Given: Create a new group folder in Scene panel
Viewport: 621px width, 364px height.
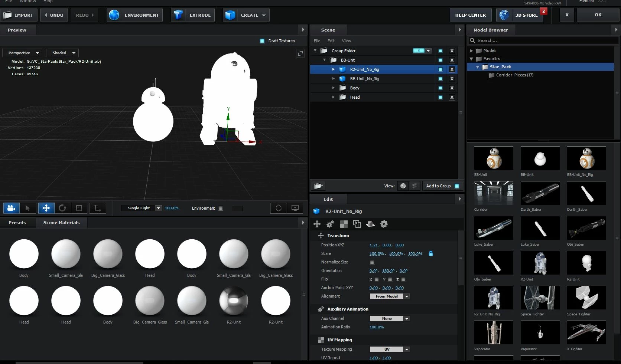Looking at the screenshot, I should 318,186.
